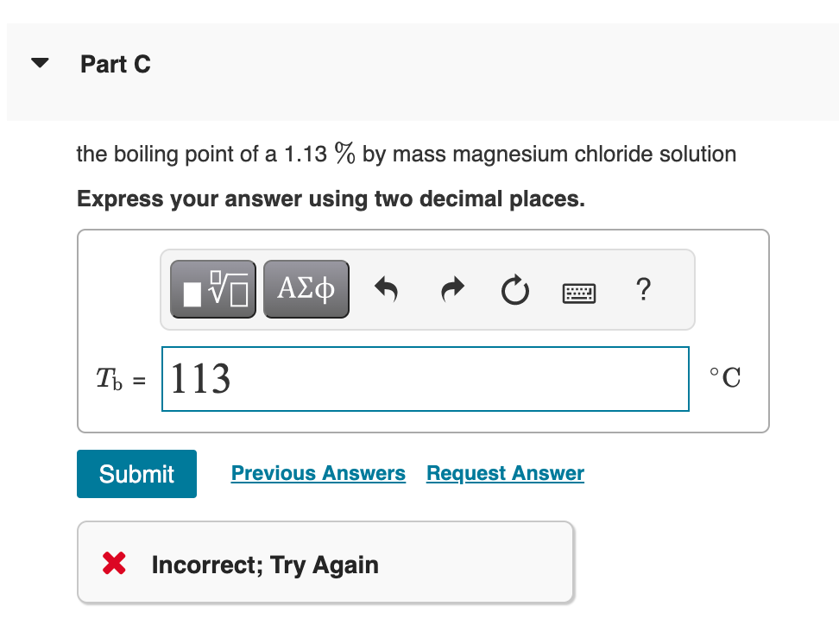Reset the answer field with the reset icon
The image size is (839, 644).
514,291
